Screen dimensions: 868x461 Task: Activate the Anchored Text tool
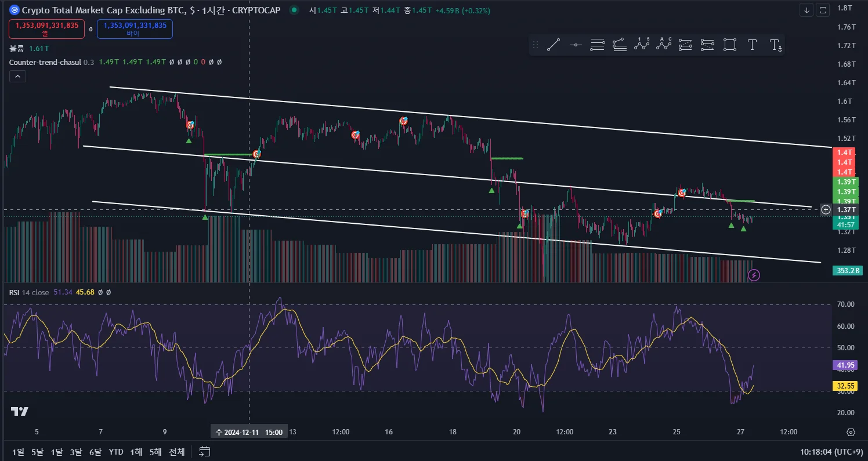pos(775,45)
